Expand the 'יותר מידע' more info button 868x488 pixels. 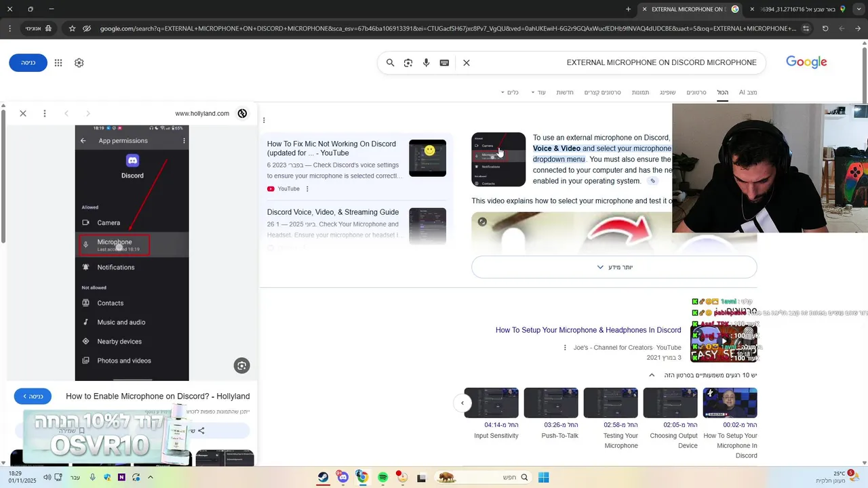tap(614, 267)
